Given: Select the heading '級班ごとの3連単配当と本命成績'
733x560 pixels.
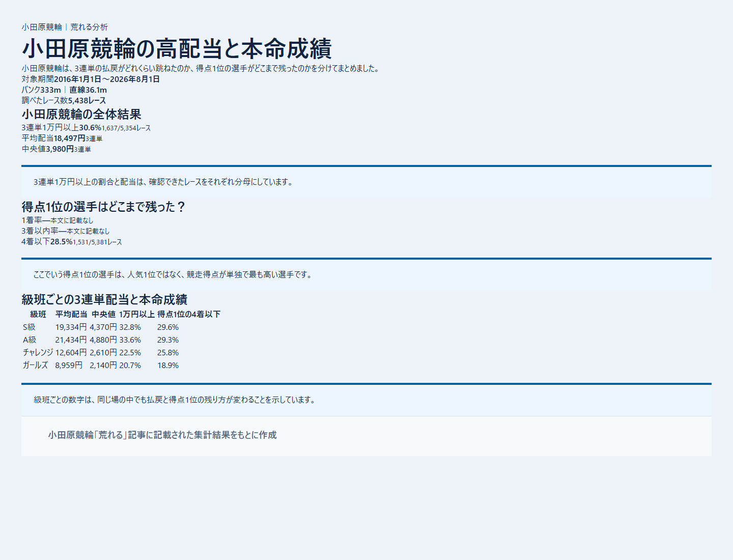Looking at the screenshot, I should click(x=104, y=299).
